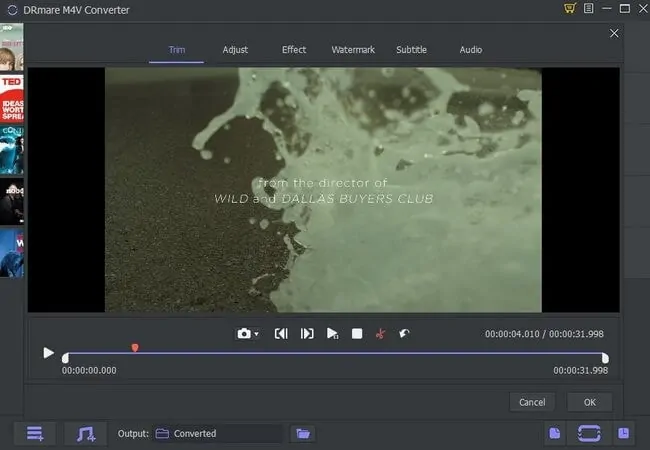Select the TED video thumbnail

click(x=12, y=99)
